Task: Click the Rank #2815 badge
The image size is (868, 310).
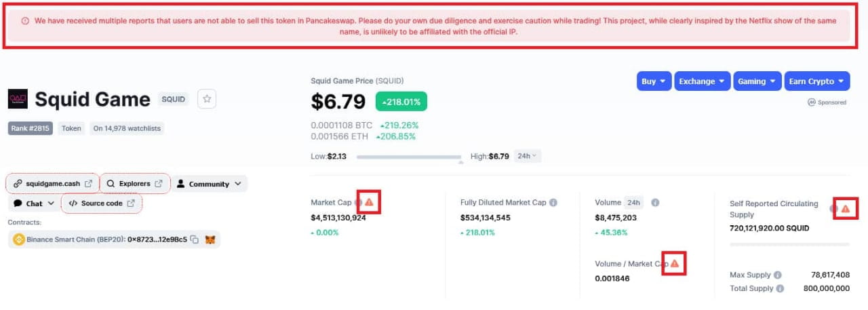Action: (x=31, y=128)
